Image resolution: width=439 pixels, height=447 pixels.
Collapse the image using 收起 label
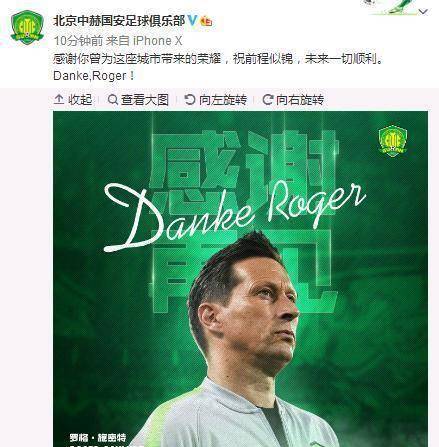[80, 99]
